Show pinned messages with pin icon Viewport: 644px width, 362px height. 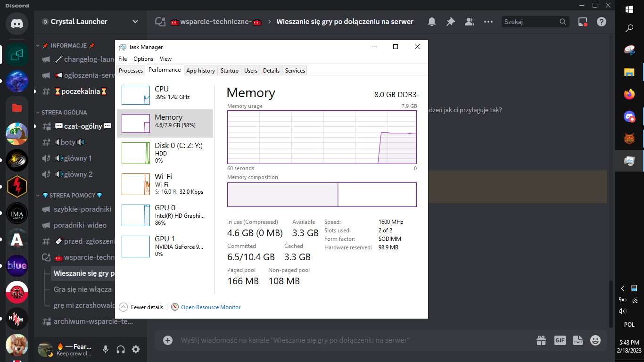click(x=451, y=22)
